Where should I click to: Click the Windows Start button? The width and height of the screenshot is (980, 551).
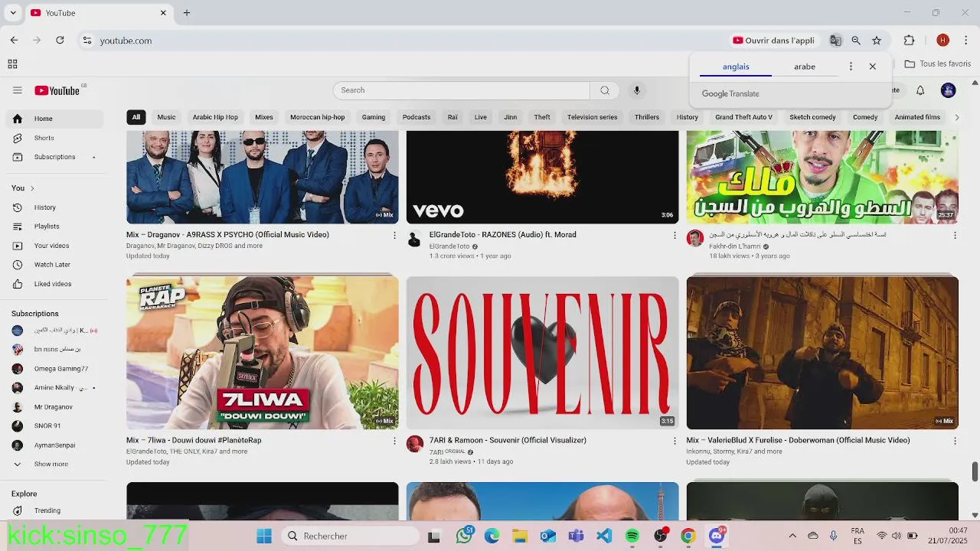click(264, 536)
